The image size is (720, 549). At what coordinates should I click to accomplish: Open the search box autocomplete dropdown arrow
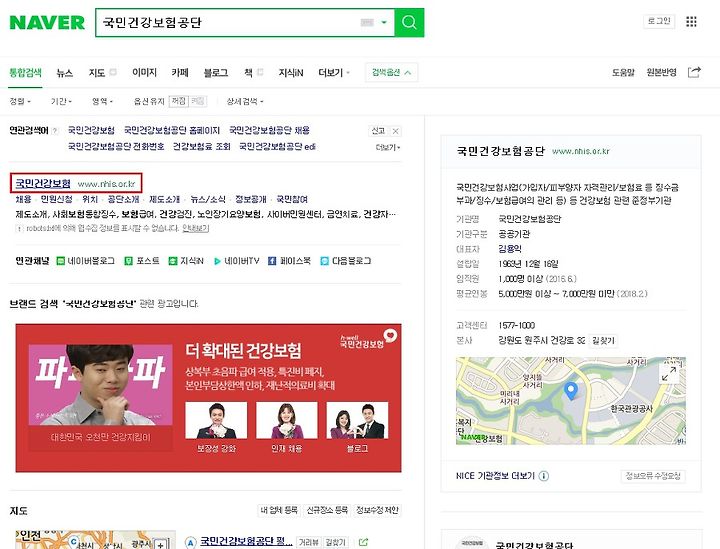coord(384,22)
